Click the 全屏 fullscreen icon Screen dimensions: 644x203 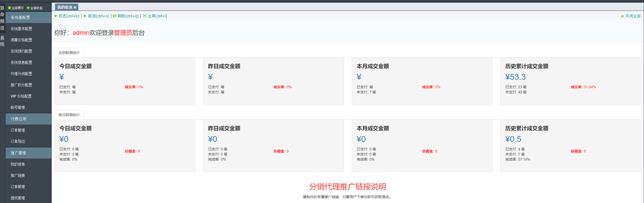tap(145, 16)
